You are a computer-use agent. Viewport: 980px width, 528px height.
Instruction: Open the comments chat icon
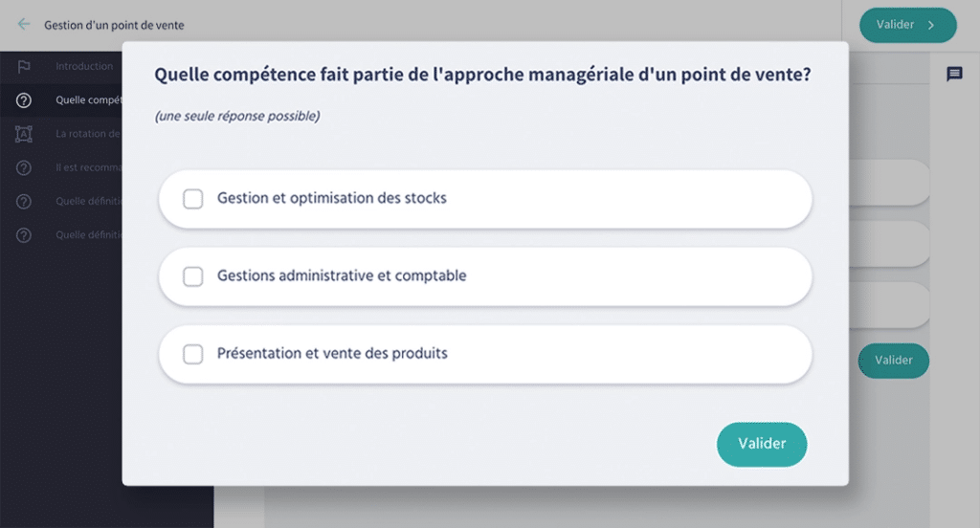[x=954, y=75]
